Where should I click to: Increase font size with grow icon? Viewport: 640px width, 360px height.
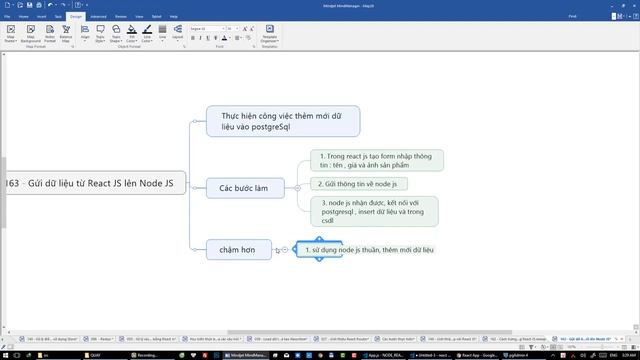pyautogui.click(x=245, y=29)
